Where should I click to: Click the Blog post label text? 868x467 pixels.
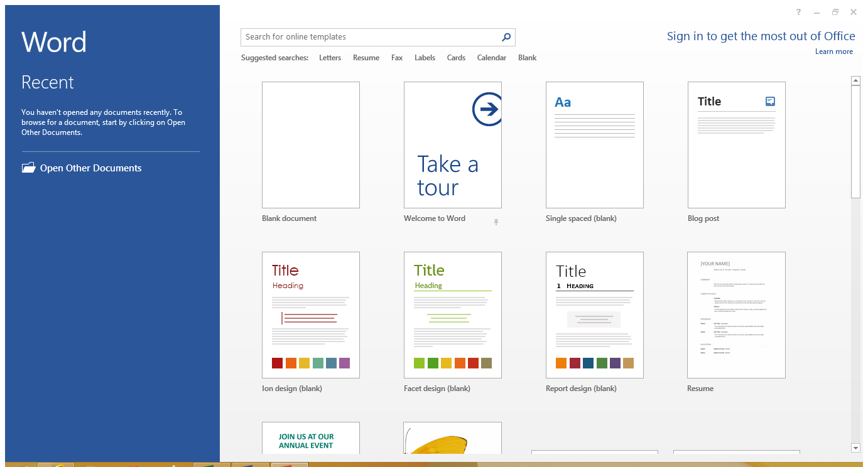click(703, 218)
